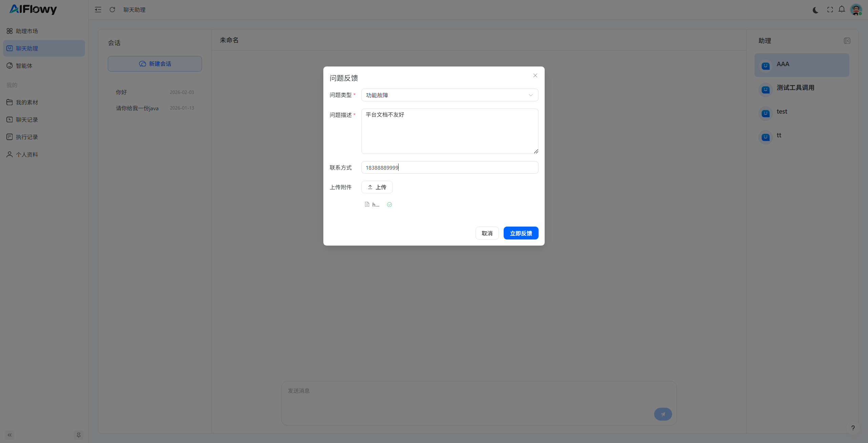868x443 pixels.
Task: Pin the sidebar with pin icon
Action: click(x=78, y=435)
